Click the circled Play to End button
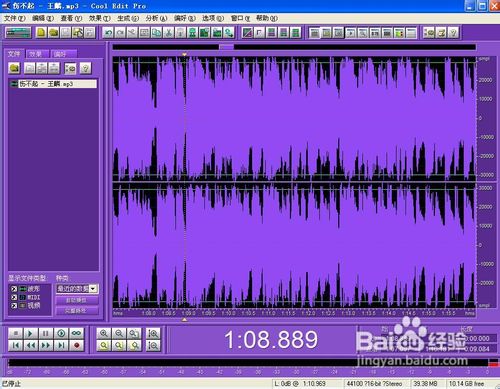This screenshot has height=389, width=500. coord(61,333)
